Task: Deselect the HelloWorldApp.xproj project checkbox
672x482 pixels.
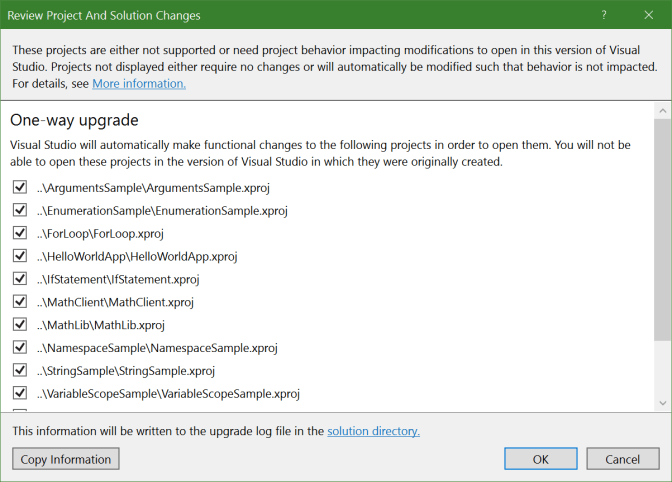Action: pyautogui.click(x=20, y=256)
